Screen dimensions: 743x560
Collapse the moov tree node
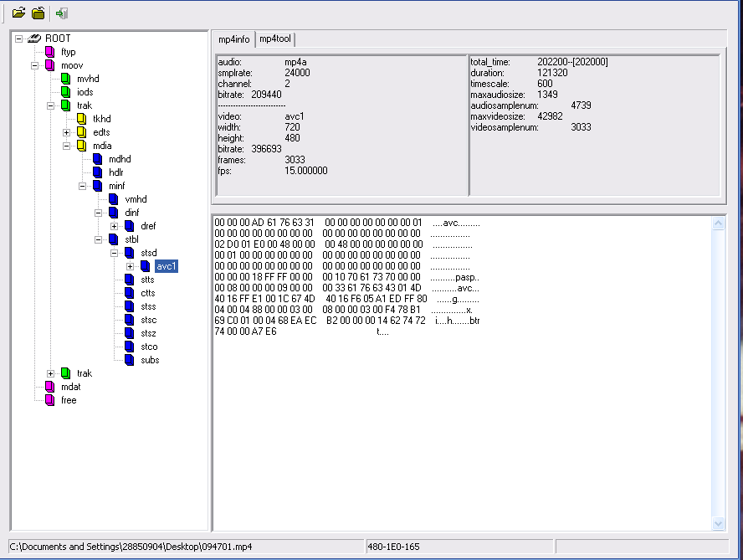click(34, 66)
